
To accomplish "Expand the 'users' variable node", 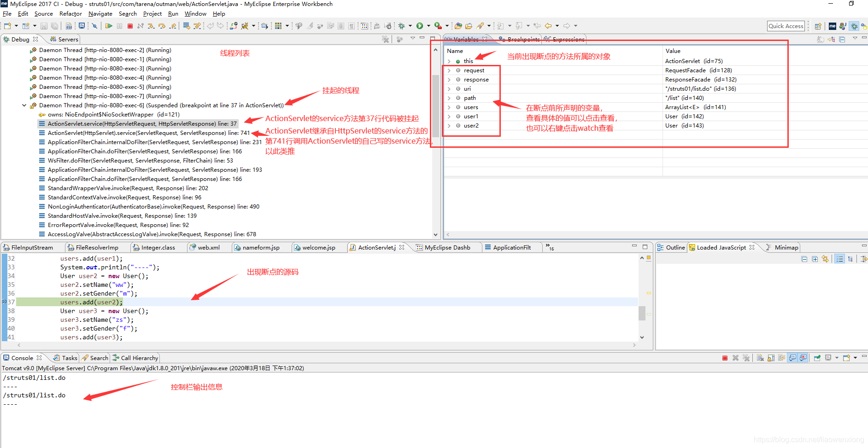I will point(449,107).
